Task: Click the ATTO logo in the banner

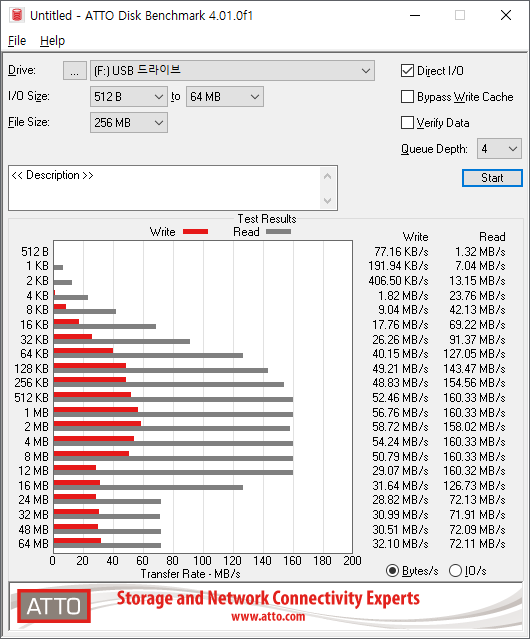Action: [x=54, y=606]
